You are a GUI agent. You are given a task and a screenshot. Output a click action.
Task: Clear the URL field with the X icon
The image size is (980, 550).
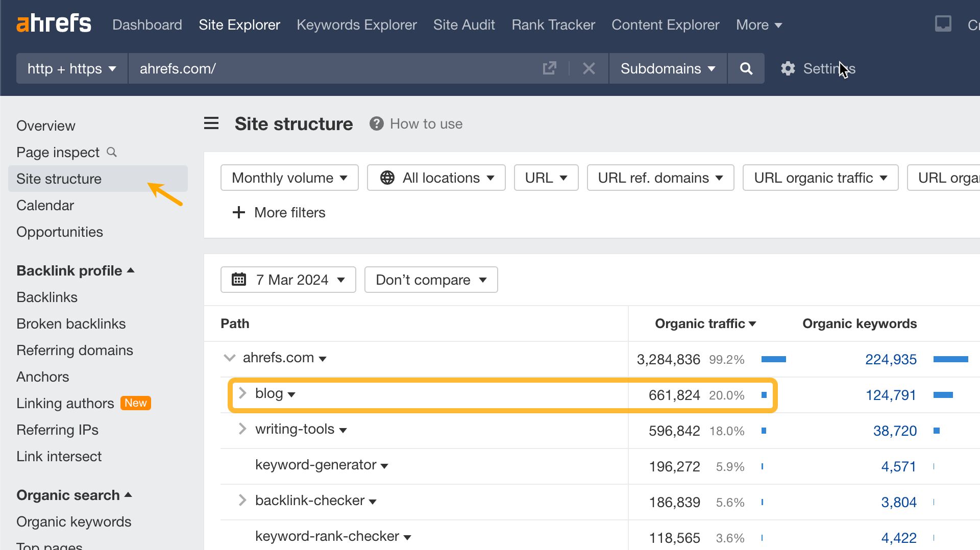tap(589, 68)
